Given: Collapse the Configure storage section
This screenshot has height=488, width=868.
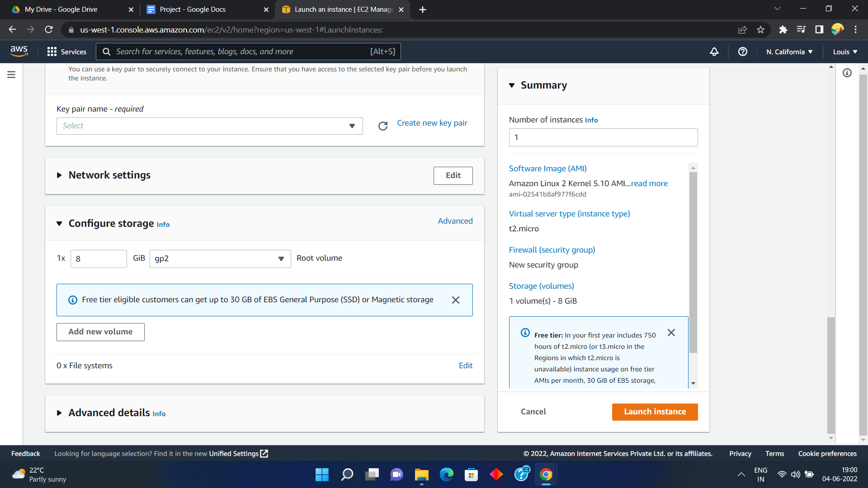Looking at the screenshot, I should pyautogui.click(x=59, y=224).
